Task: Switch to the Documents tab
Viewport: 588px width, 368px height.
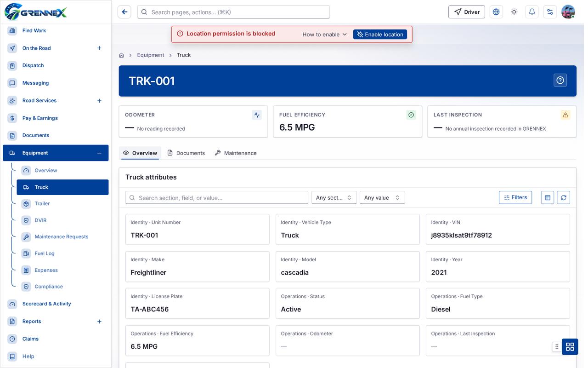Action: pyautogui.click(x=186, y=153)
